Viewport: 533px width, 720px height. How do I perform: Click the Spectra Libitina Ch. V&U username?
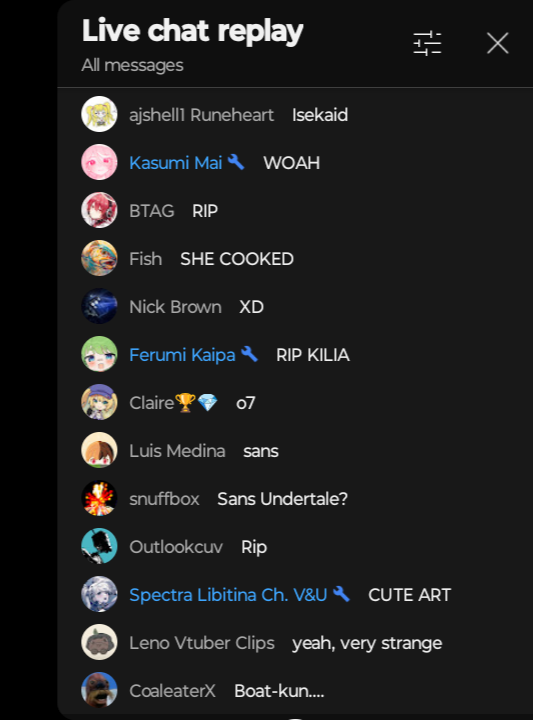tap(228, 595)
